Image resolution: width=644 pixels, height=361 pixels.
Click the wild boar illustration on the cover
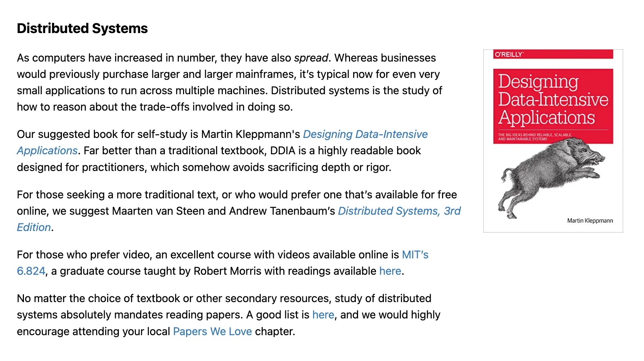coord(551,175)
